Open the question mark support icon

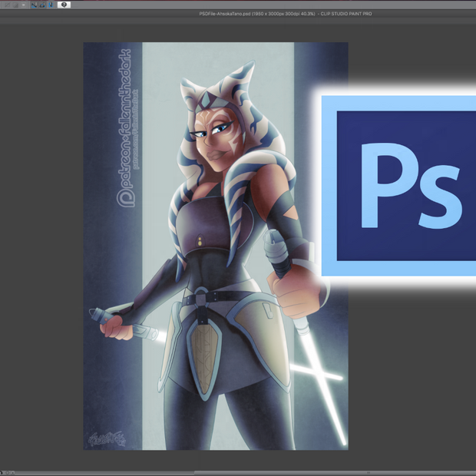pos(64,5)
